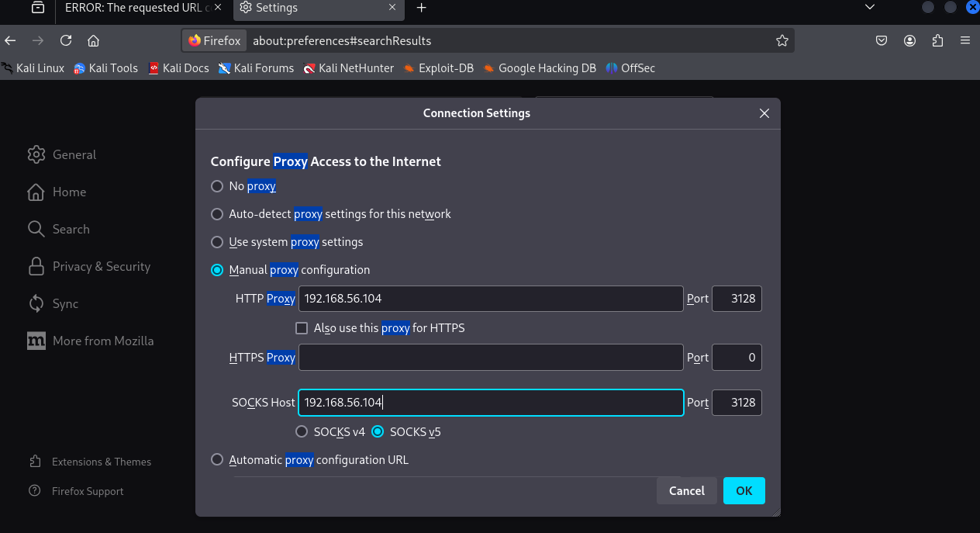980x533 pixels.
Task: Click the HTTPS Proxy input field
Action: pos(490,358)
